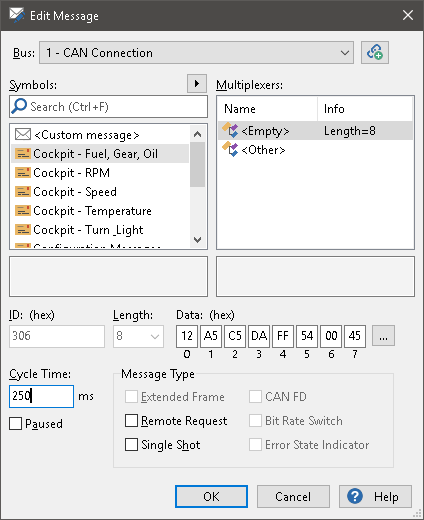Enable the Paused checkbox
The width and height of the screenshot is (424, 520).
(x=15, y=424)
